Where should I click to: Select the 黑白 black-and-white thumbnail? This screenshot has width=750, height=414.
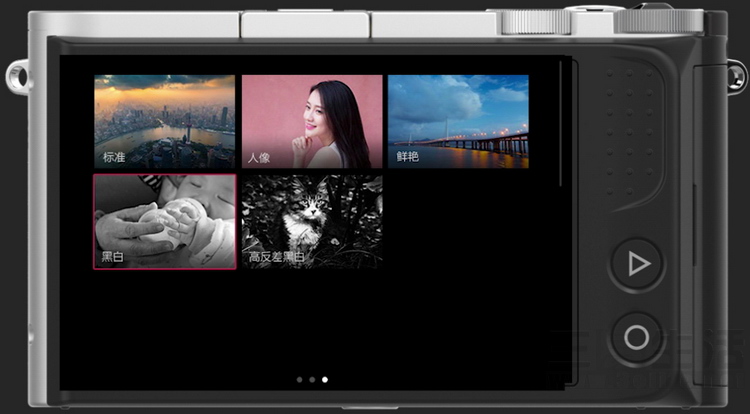coord(165,222)
